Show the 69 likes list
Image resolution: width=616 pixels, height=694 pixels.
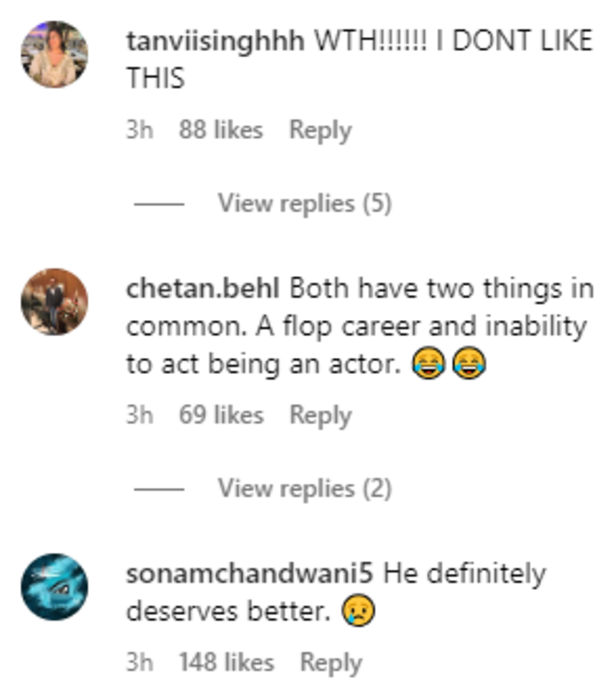coord(221,415)
